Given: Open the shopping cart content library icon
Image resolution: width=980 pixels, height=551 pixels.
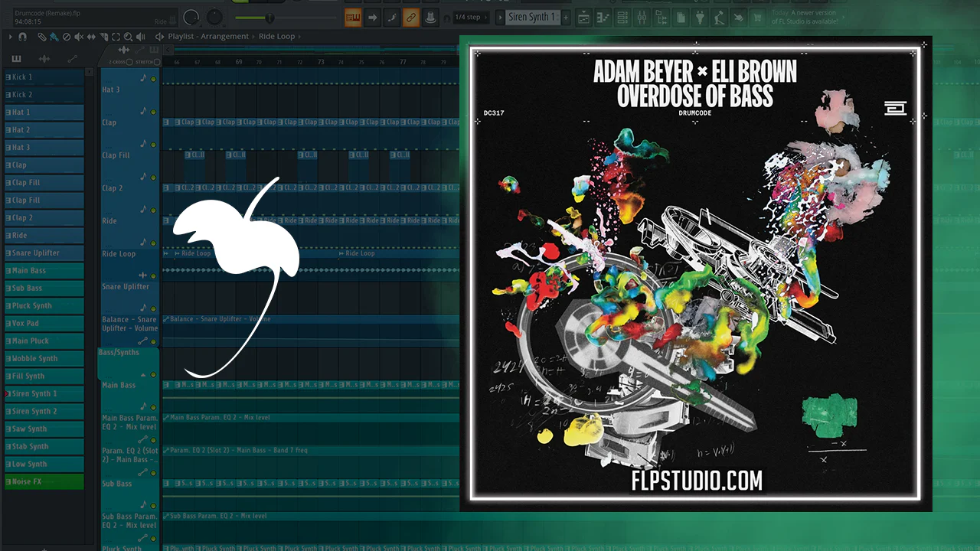Looking at the screenshot, I should [x=758, y=17].
